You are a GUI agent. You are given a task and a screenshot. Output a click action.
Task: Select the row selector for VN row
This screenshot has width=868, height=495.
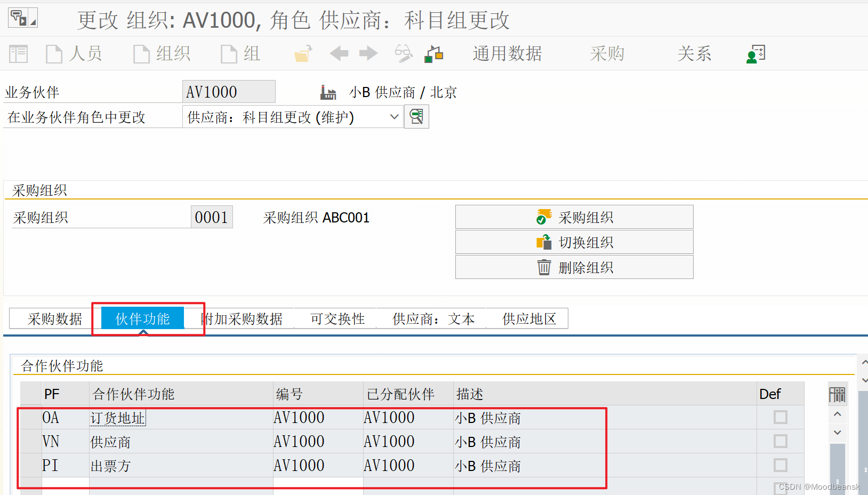(x=31, y=442)
